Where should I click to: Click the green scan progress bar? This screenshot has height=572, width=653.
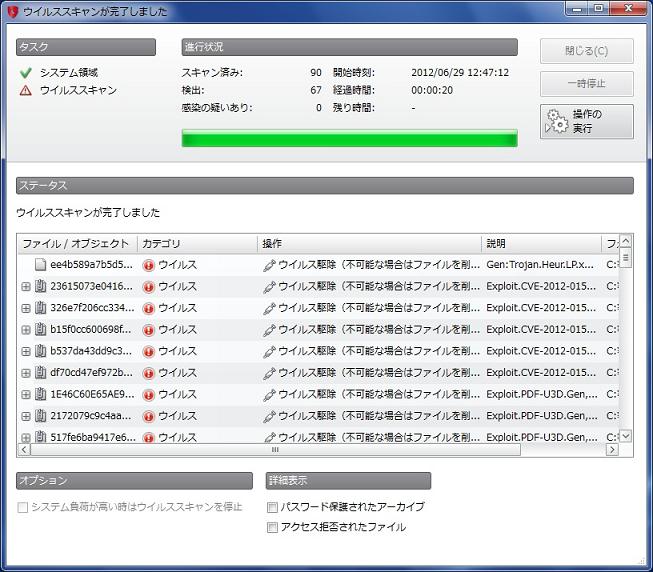pos(349,138)
